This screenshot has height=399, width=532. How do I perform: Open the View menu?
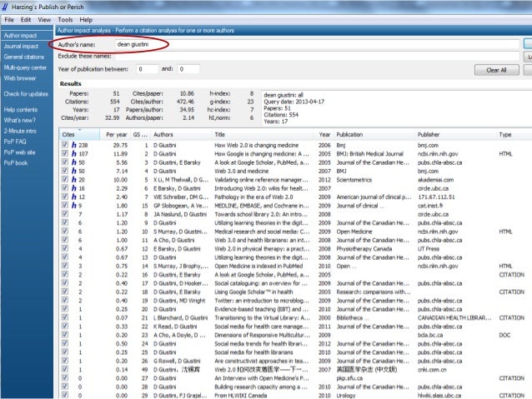44,19
